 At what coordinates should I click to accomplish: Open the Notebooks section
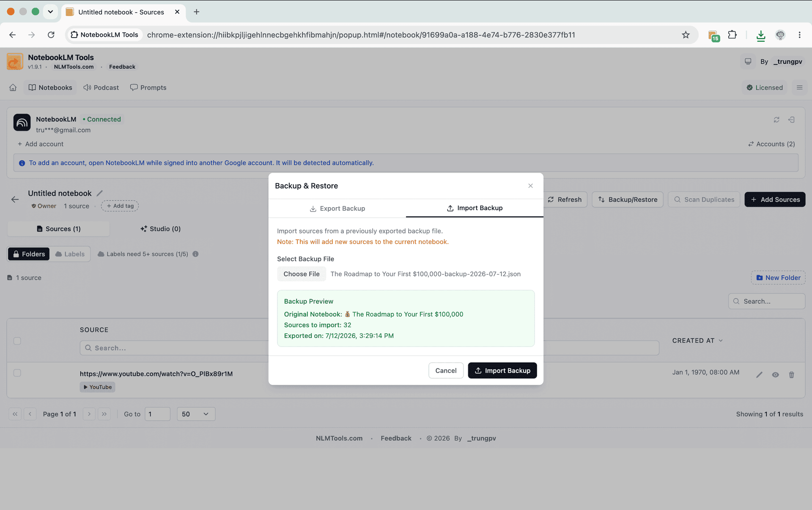tap(50, 88)
